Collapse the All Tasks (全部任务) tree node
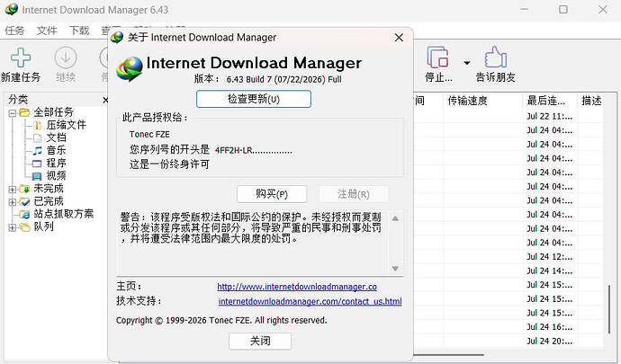 13,113
